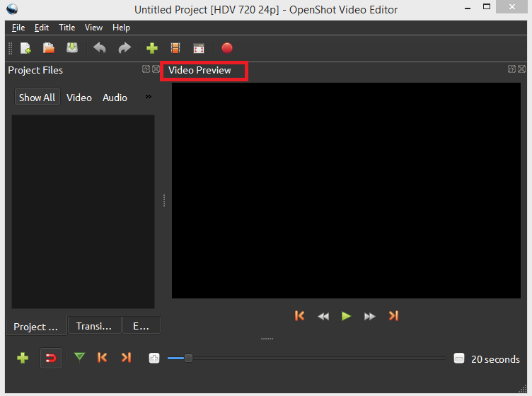
Task: Maximize the OpenShot window
Action: click(x=487, y=7)
